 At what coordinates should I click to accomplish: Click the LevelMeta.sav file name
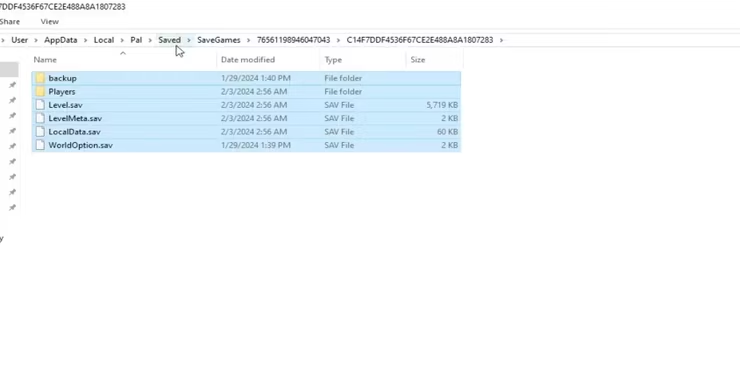point(75,118)
